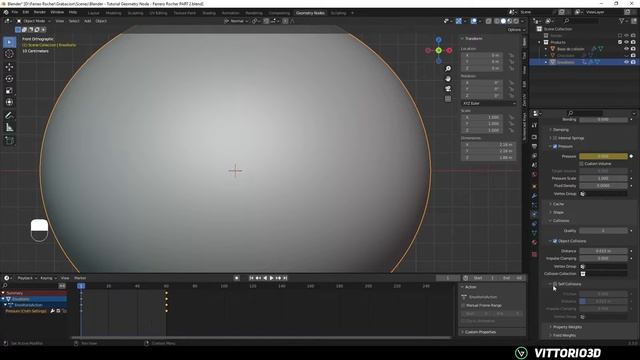Open the Tool properties tab
This screenshot has width=640, height=360.
click(x=534, y=125)
